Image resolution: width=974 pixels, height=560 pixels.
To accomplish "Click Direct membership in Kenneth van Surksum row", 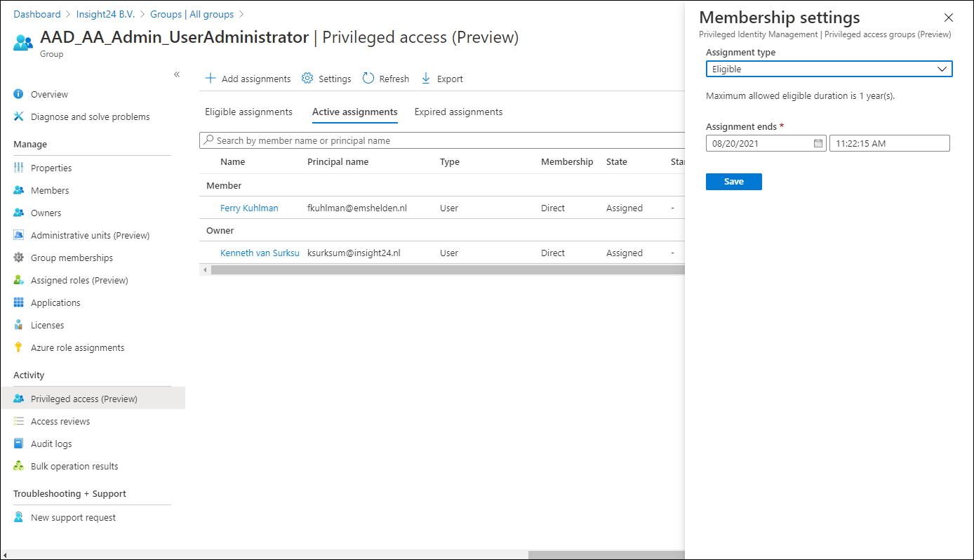I will [x=553, y=253].
